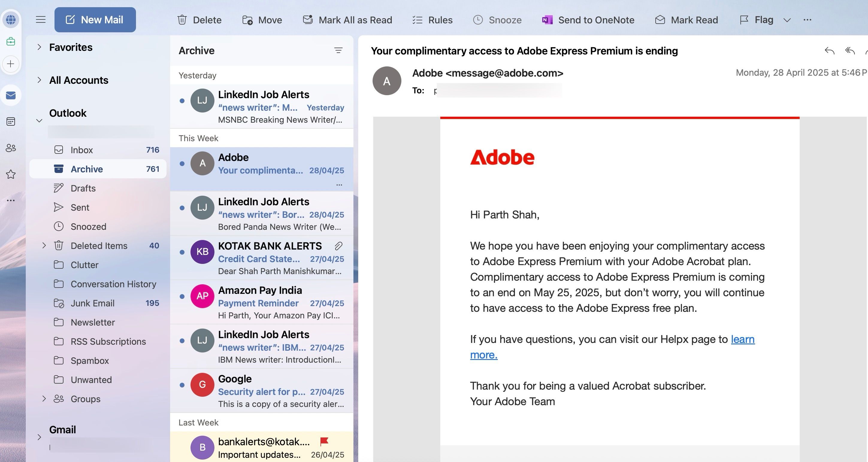
Task: Switch to the Mail view icon
Action: pyautogui.click(x=11, y=95)
